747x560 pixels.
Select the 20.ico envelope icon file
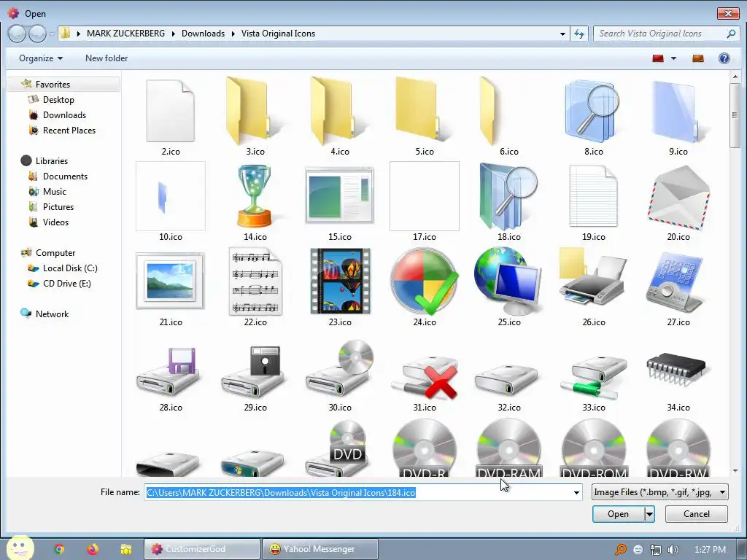[x=678, y=202]
